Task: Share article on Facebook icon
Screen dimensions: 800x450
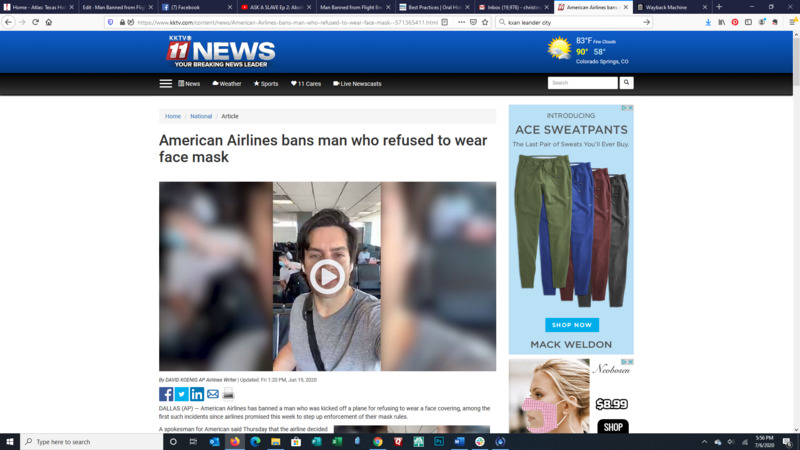Action: click(166, 394)
